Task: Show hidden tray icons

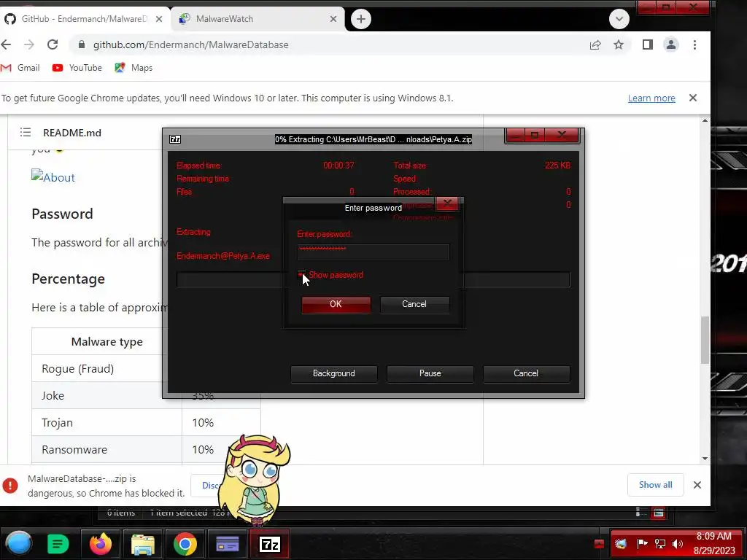Action: pyautogui.click(x=600, y=544)
